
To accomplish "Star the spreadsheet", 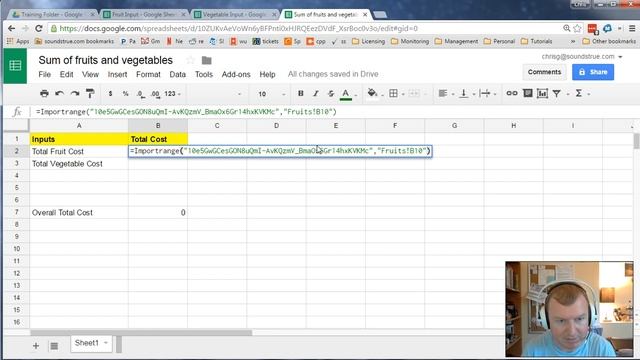I will click(190, 60).
